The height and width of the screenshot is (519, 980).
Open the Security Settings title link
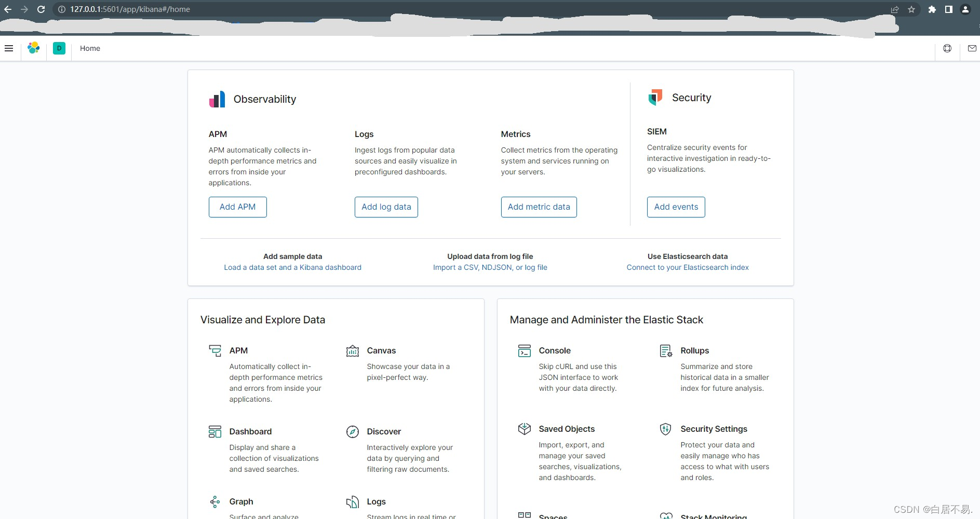click(x=714, y=429)
